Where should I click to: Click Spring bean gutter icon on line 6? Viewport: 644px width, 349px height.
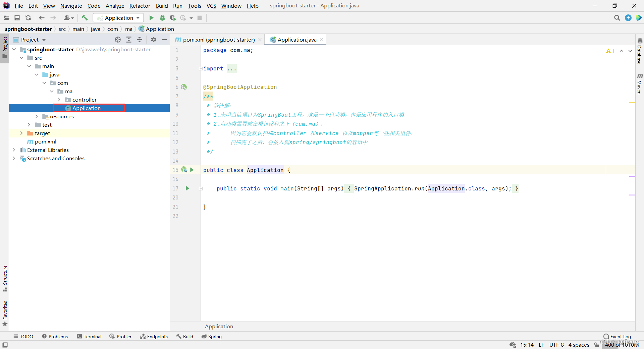[x=184, y=87]
